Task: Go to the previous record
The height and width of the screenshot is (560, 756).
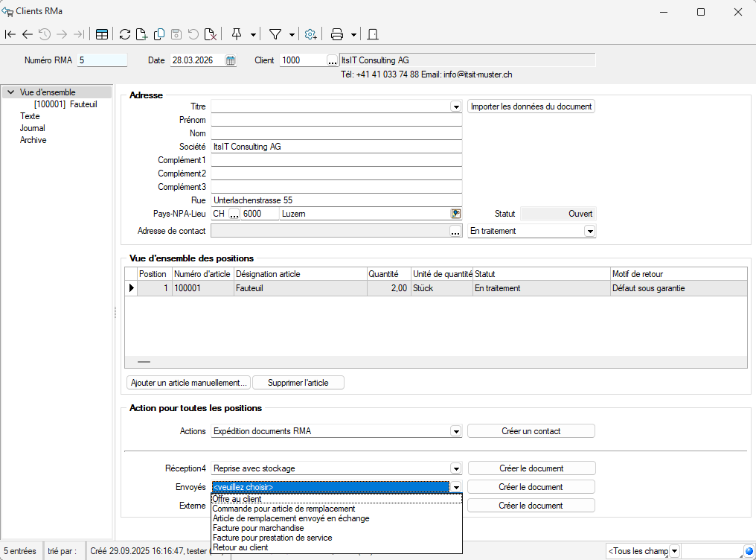Action: 28,34
